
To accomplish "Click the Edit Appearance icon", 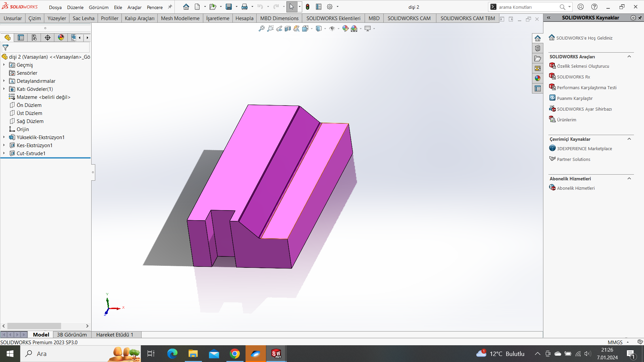I will click(x=345, y=29).
